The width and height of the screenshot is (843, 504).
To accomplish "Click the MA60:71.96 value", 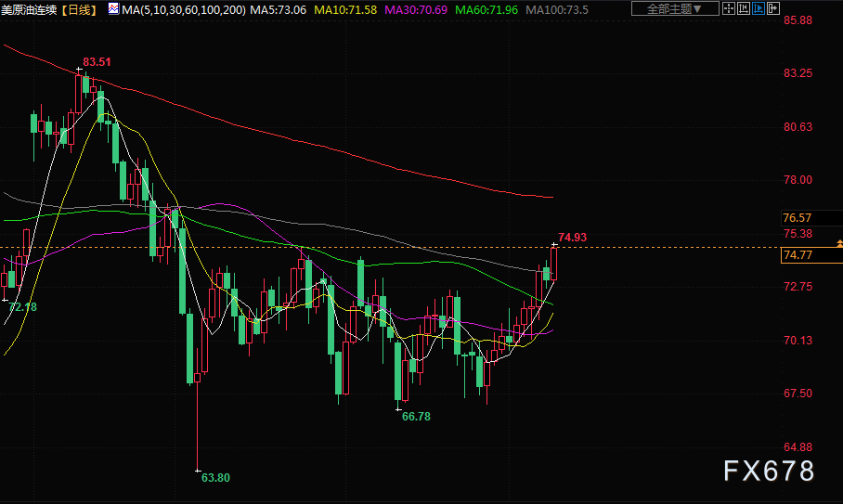I will 486,9.
